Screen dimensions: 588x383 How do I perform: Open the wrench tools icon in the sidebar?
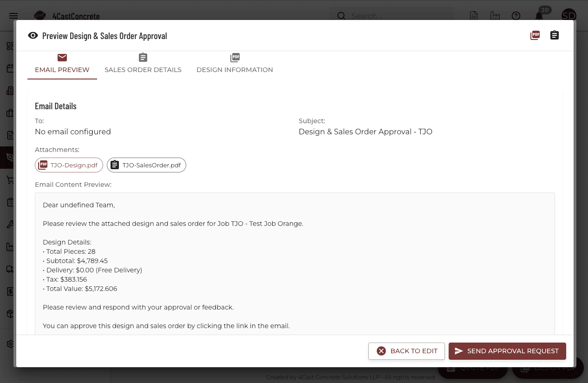(x=10, y=225)
